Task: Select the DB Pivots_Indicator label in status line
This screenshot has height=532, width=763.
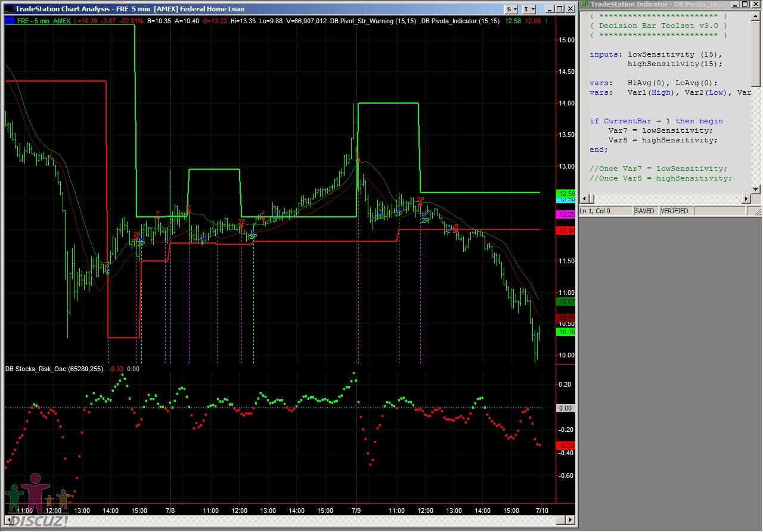Action: tap(460, 21)
